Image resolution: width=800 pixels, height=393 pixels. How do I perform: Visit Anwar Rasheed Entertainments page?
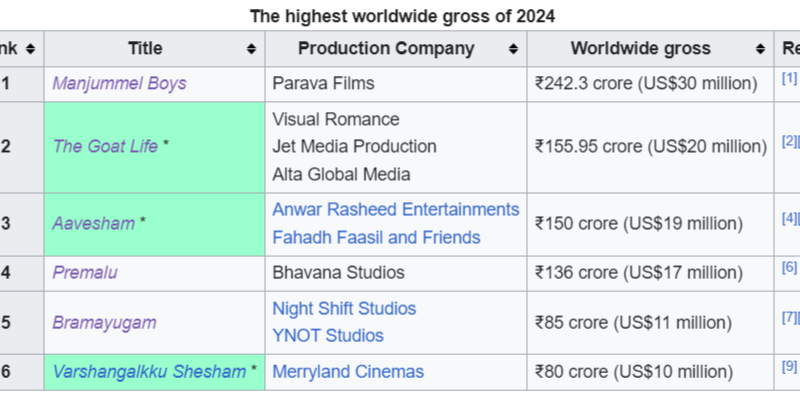pos(396,210)
